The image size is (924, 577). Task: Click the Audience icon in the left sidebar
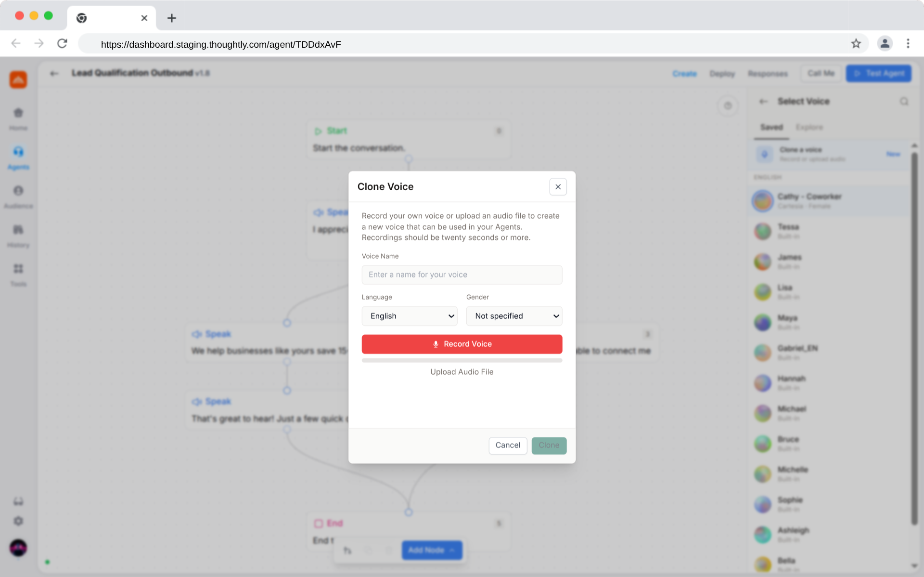[18, 193]
